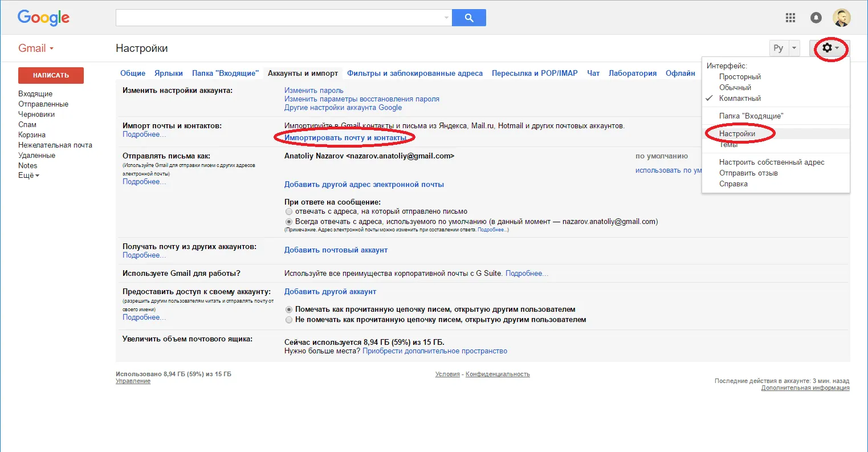Screen dimensions: 868x452
Task: Click Добавить почтовый аккаунт link
Action: click(336, 250)
